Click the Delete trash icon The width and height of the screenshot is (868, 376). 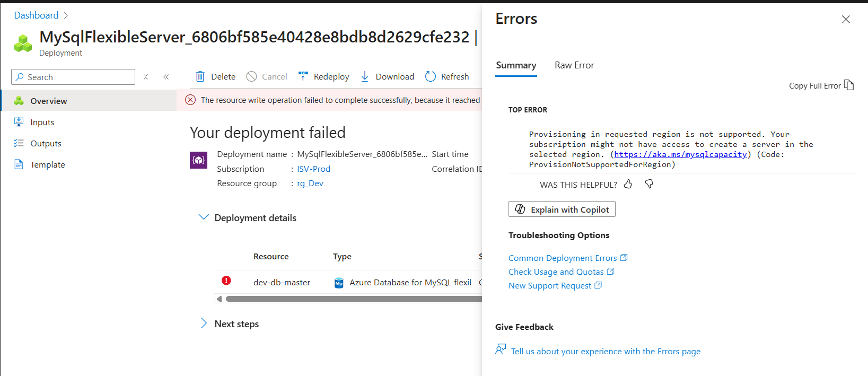[200, 76]
